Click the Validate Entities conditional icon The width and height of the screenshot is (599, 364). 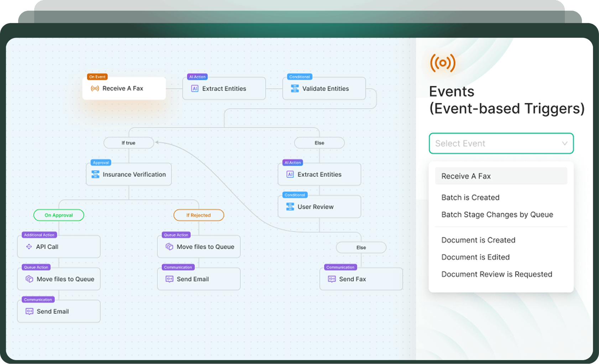[x=295, y=89]
